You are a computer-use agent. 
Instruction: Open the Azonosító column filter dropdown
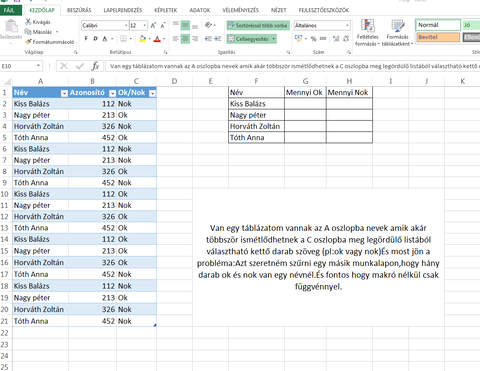pyautogui.click(x=113, y=93)
